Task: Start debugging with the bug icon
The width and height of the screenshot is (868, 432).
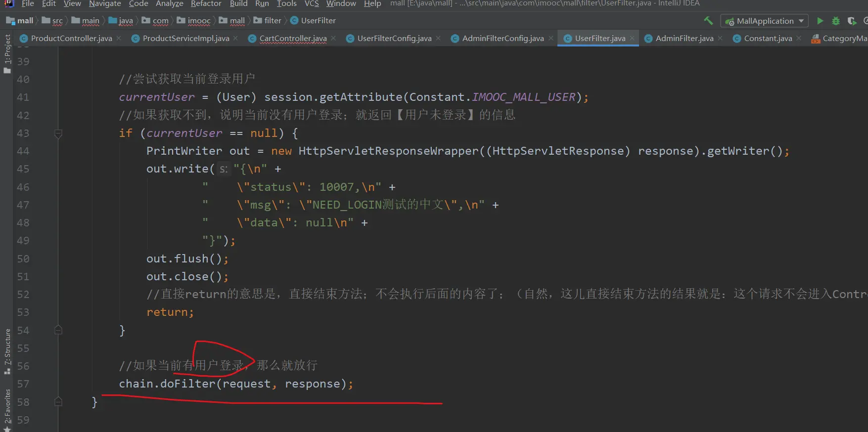Action: pos(835,21)
